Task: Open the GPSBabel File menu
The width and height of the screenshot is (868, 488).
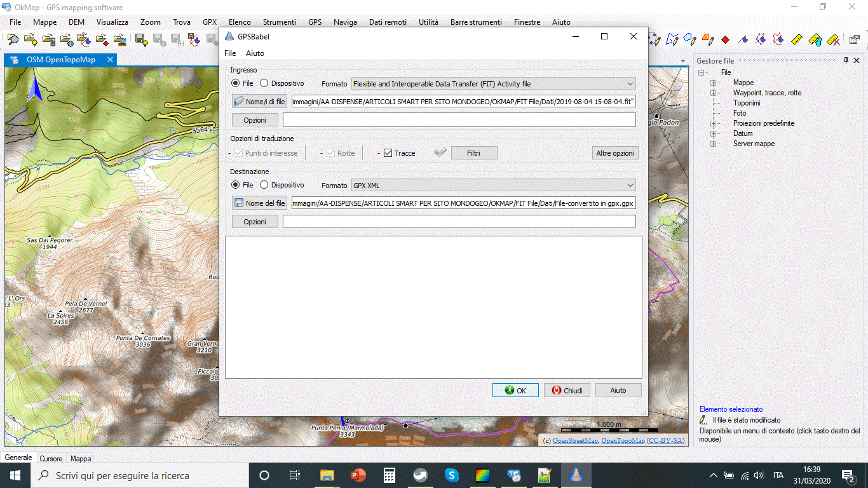Action: (x=230, y=53)
